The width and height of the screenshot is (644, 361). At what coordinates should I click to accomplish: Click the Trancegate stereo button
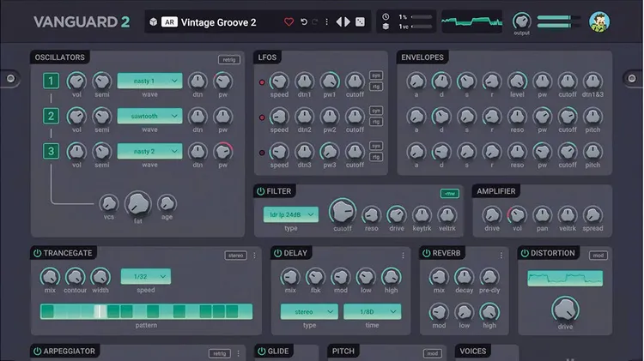tap(235, 255)
